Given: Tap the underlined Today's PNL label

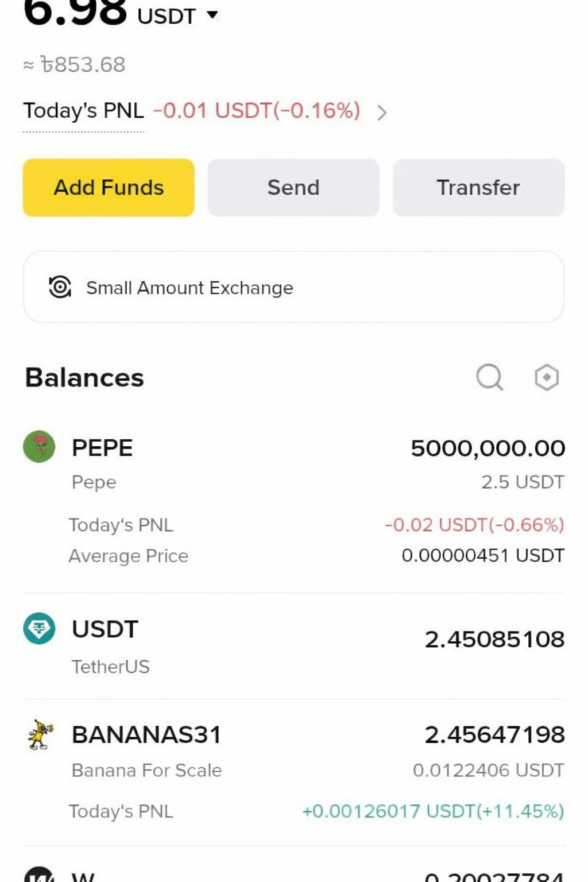Looking at the screenshot, I should pyautogui.click(x=83, y=111).
